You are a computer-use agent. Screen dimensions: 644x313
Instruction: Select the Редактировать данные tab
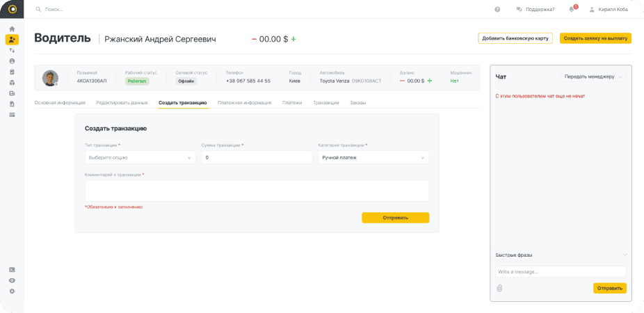point(122,103)
